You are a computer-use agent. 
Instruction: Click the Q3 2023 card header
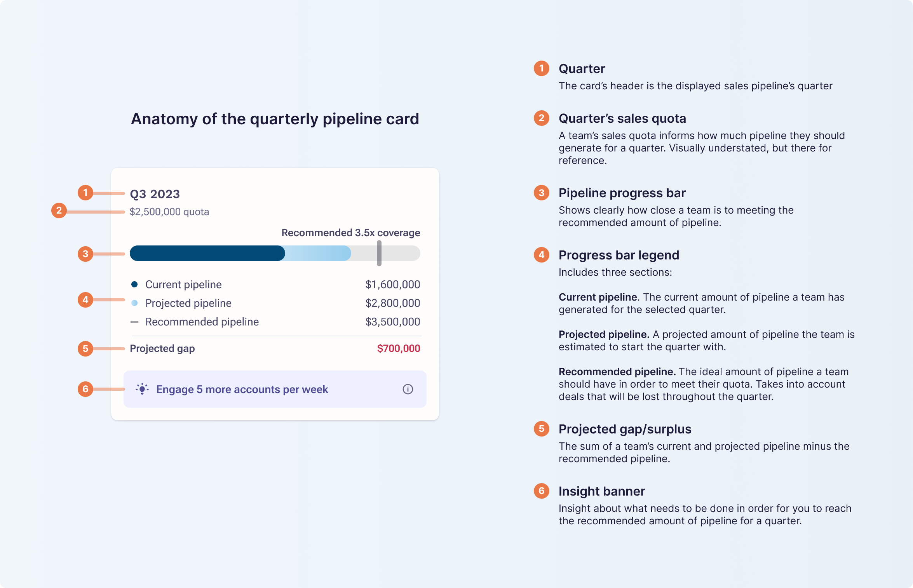[x=155, y=194]
